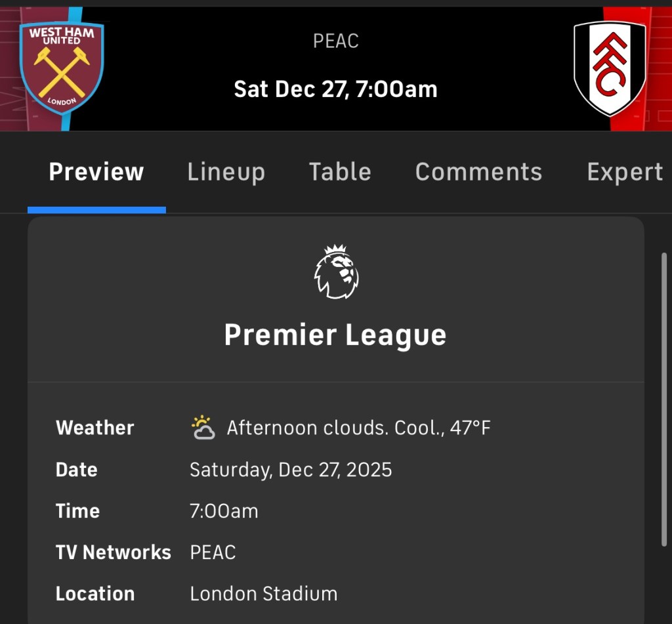Tap the Fulham FC crest

(610, 68)
